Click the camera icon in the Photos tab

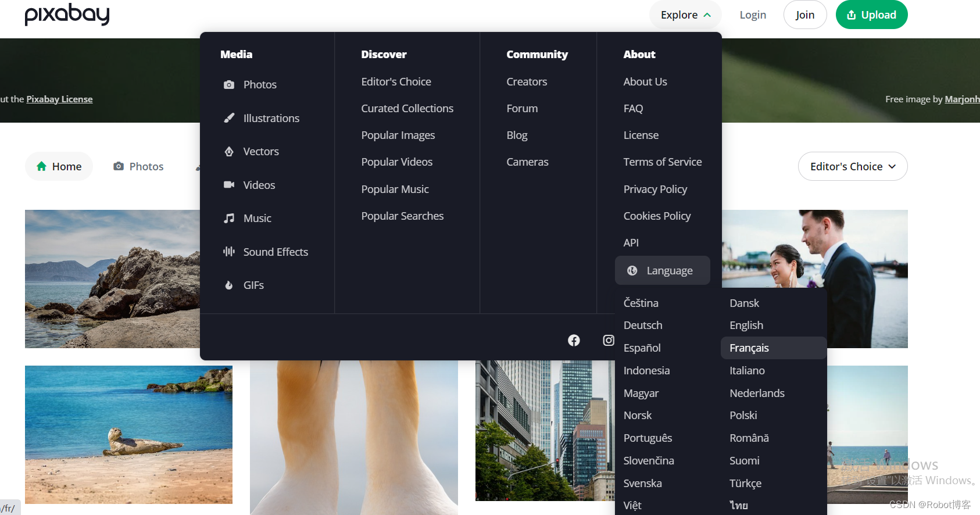(119, 166)
